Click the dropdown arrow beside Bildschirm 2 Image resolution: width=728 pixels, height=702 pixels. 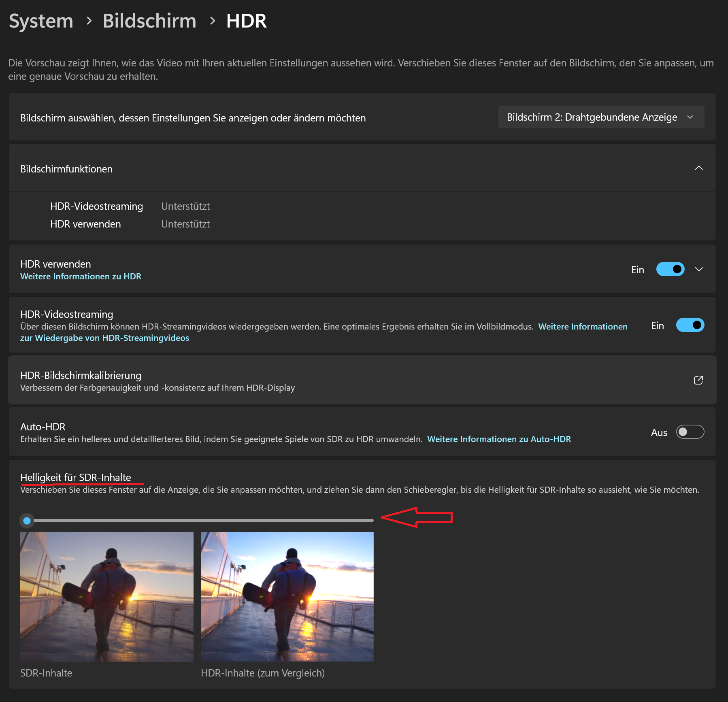(x=690, y=117)
